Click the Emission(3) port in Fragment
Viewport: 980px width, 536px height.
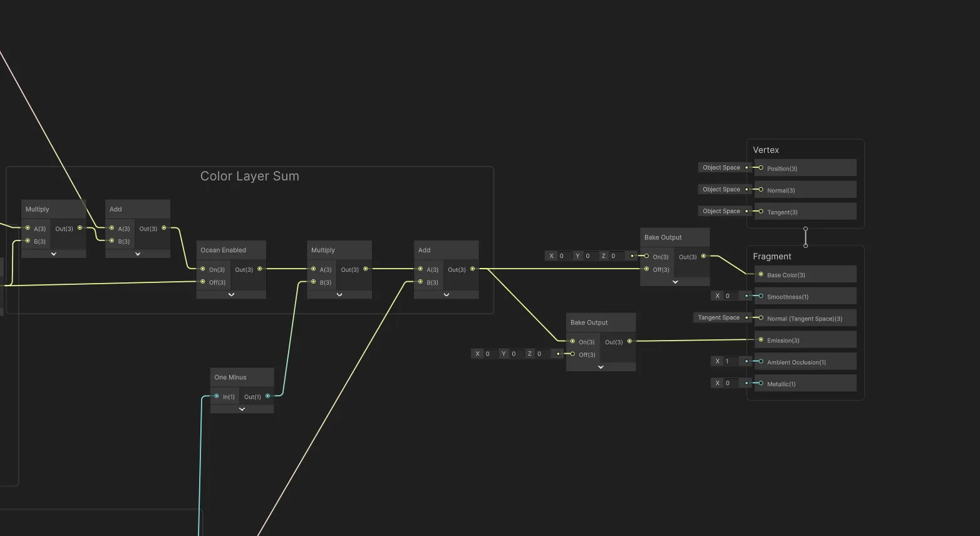point(761,340)
